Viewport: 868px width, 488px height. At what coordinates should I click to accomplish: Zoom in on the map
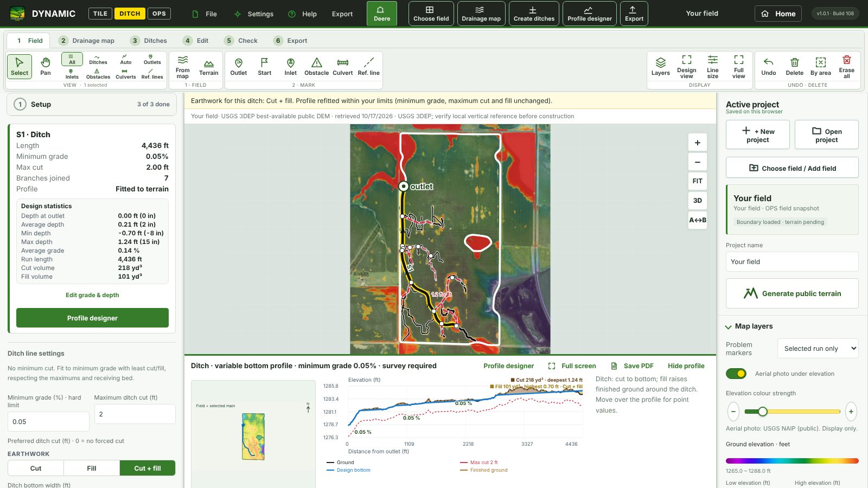click(x=698, y=143)
